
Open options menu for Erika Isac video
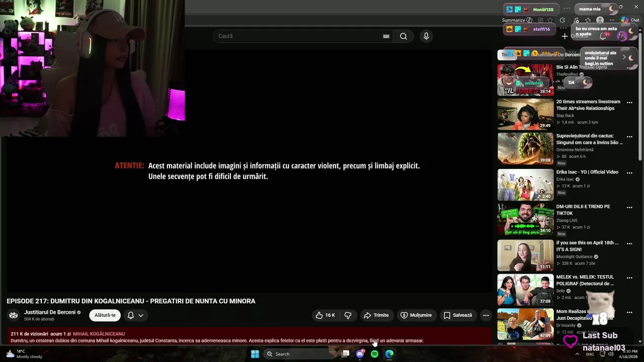click(x=629, y=173)
